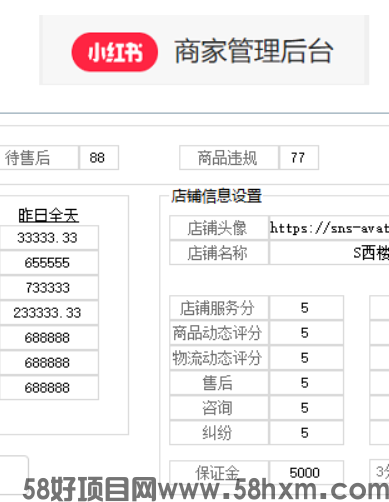This screenshot has width=389, height=502.
Task: Click the 店铺服务分 label
Action: pyautogui.click(x=219, y=308)
